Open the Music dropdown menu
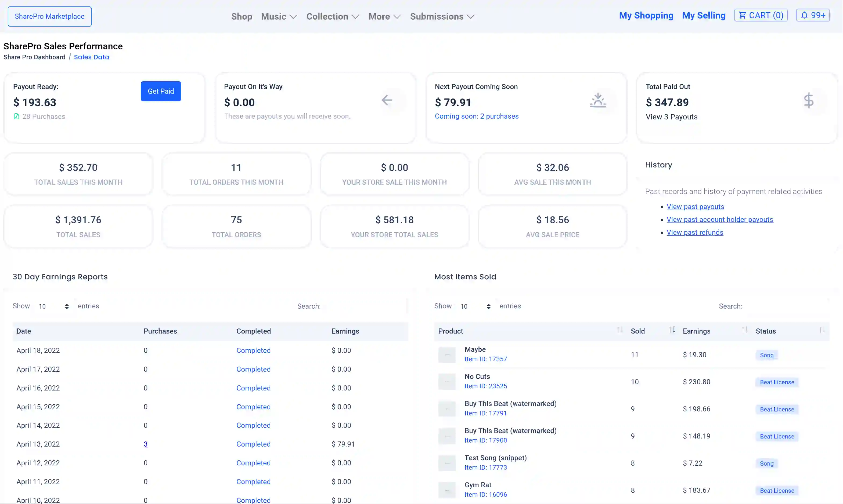The width and height of the screenshot is (843, 504). pos(278,16)
